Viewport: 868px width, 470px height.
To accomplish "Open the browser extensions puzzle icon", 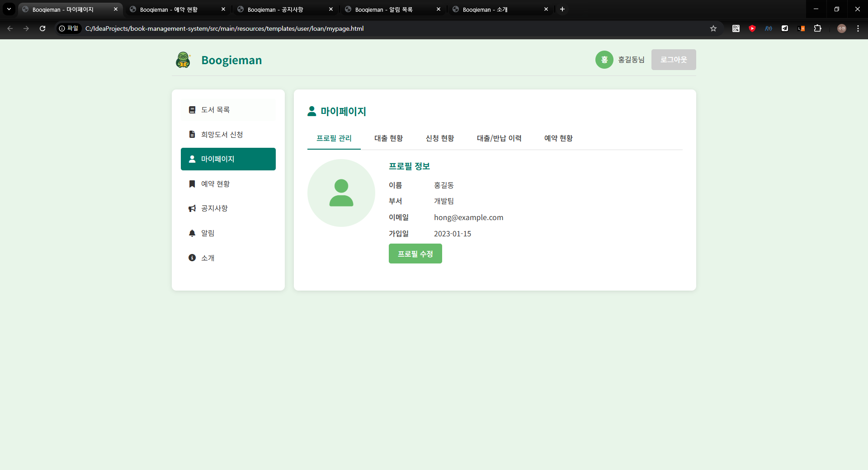I will coord(817,28).
